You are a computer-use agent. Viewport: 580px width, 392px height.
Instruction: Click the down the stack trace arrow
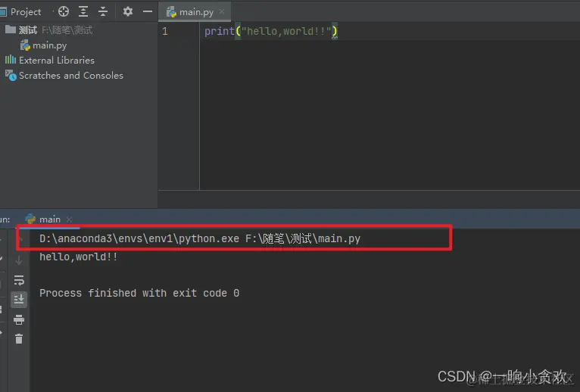coord(19,260)
